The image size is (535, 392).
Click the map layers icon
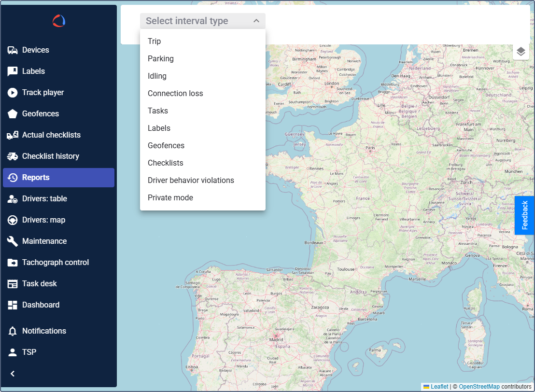pyautogui.click(x=521, y=52)
